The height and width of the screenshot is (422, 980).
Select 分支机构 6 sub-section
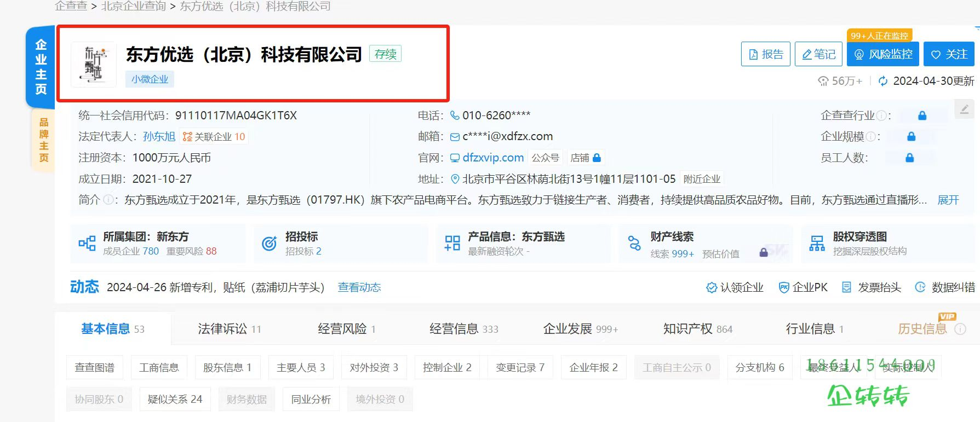pyautogui.click(x=760, y=367)
